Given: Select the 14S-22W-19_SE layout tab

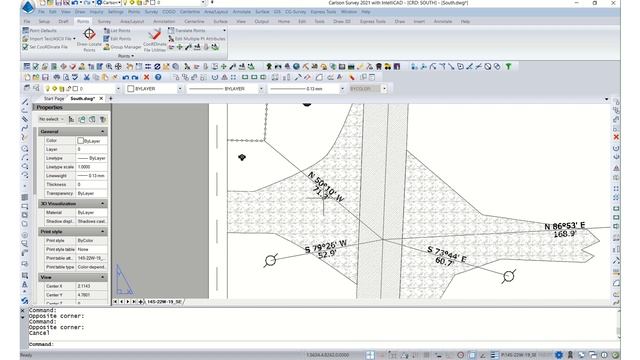Looking at the screenshot, I should click(x=164, y=302).
